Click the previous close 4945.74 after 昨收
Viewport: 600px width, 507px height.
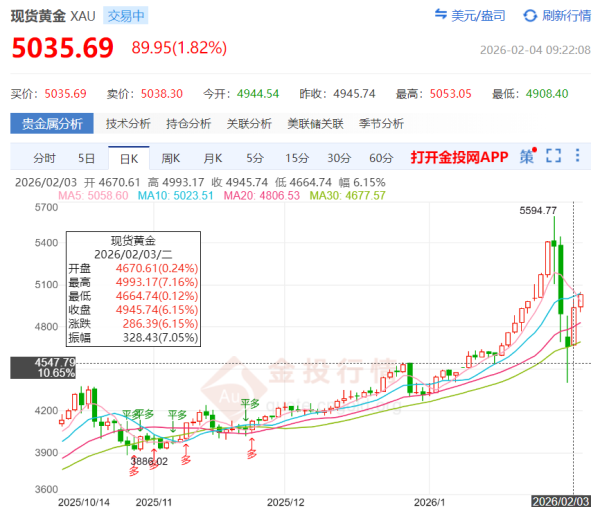[354, 94]
